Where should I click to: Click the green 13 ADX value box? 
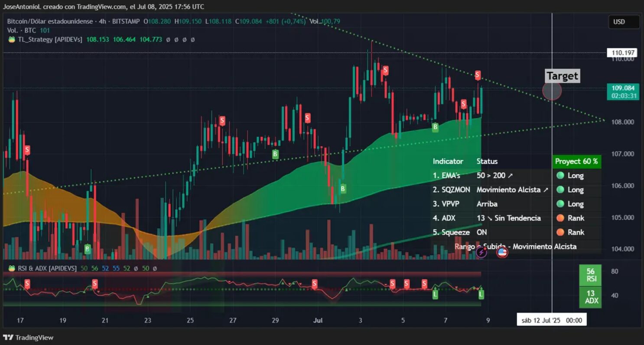click(591, 297)
